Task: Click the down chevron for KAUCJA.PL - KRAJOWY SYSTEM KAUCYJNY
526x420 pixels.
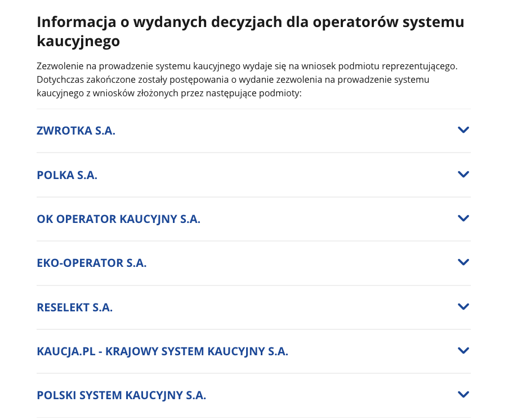Action: pos(463,351)
